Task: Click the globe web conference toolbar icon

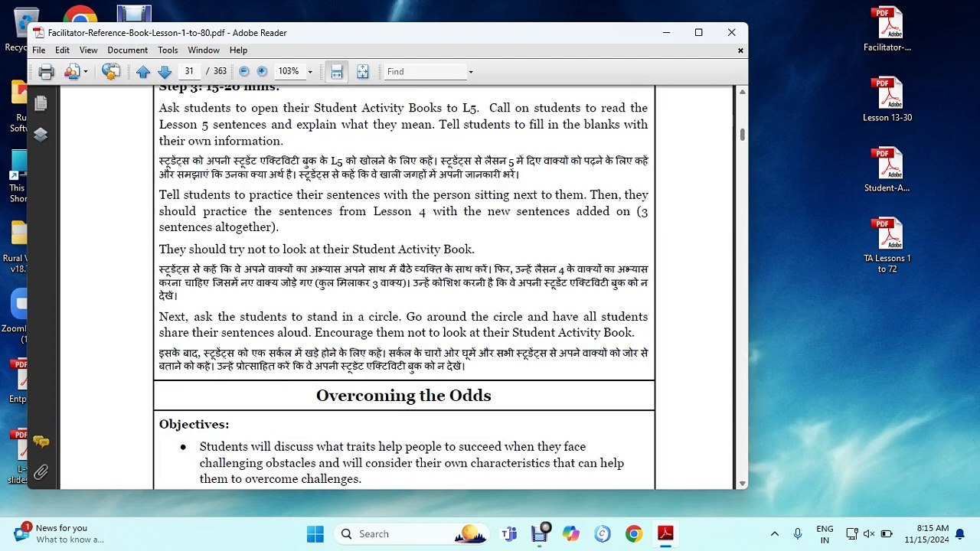Action: pos(111,72)
